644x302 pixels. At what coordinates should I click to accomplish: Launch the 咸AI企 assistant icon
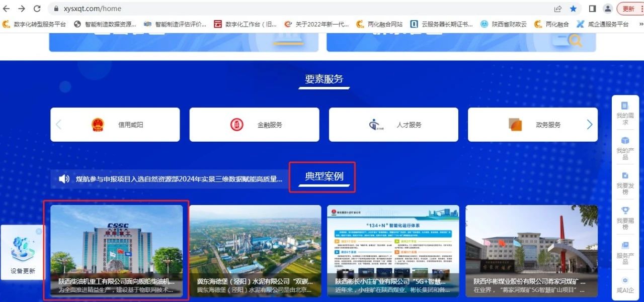tap(625, 281)
